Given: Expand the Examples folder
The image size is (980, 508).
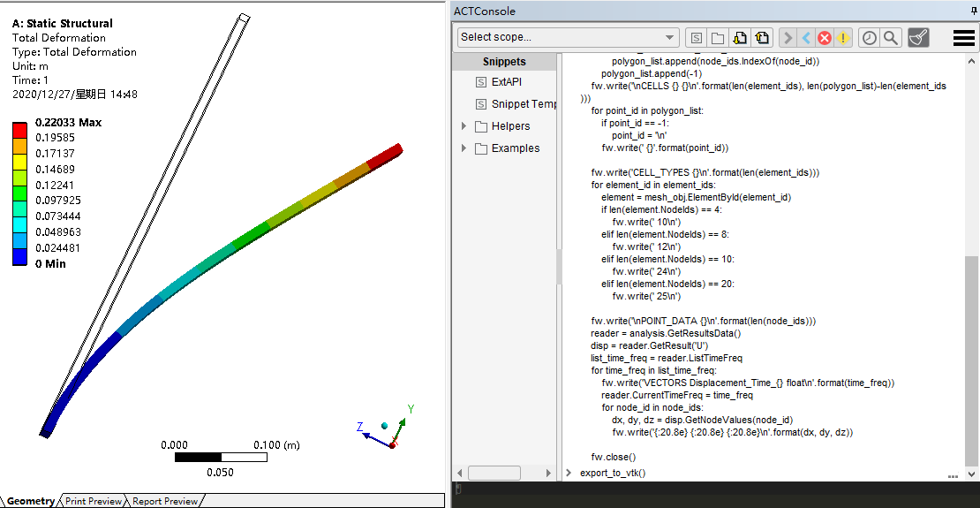Looking at the screenshot, I should 464,148.
